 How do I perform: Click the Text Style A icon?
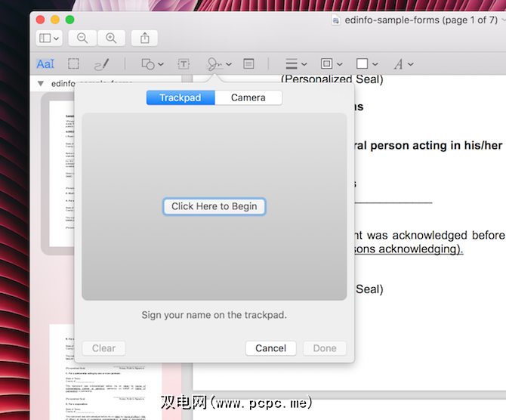[398, 64]
